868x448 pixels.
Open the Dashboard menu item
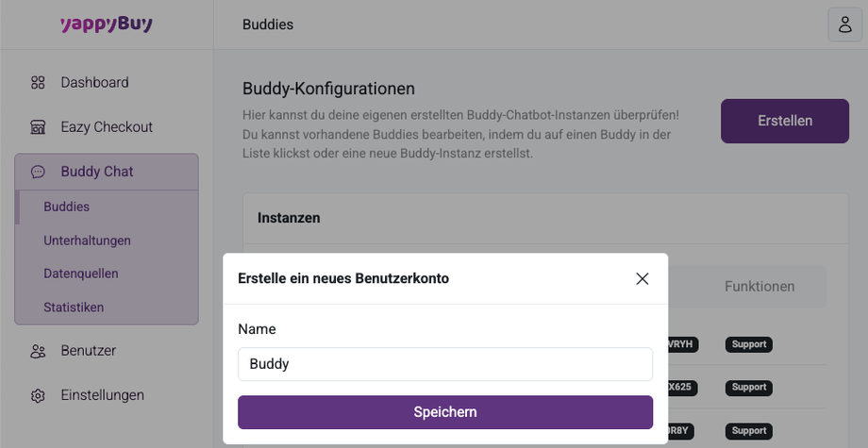(94, 83)
